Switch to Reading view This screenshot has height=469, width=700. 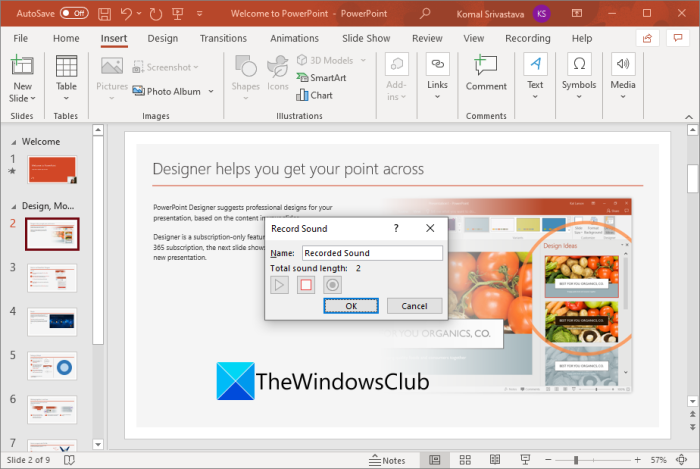(x=495, y=460)
